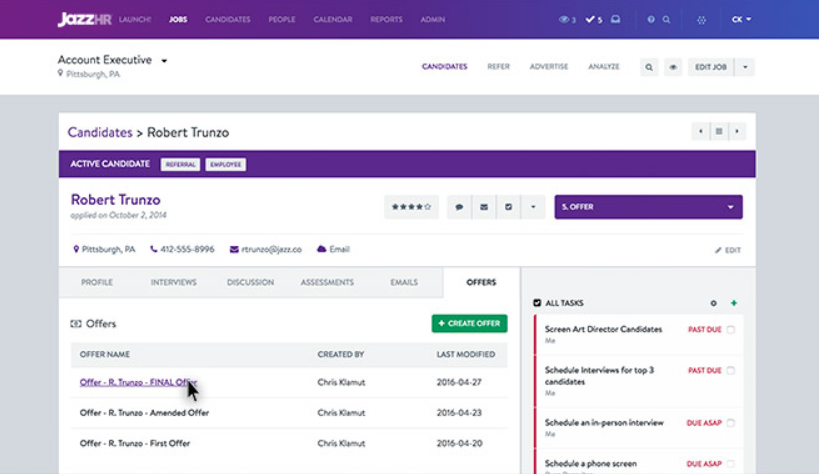Go to previous candidate arrow
Image resolution: width=819 pixels, height=474 pixels.
pos(700,131)
